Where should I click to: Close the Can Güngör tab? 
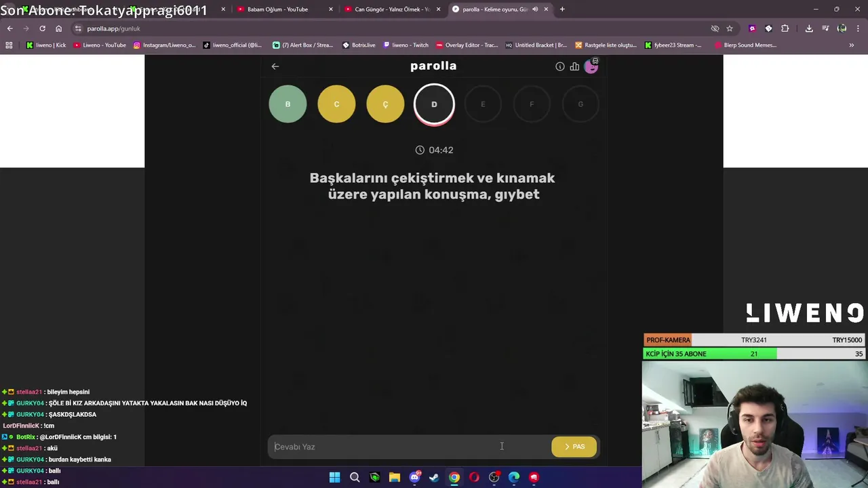click(438, 9)
